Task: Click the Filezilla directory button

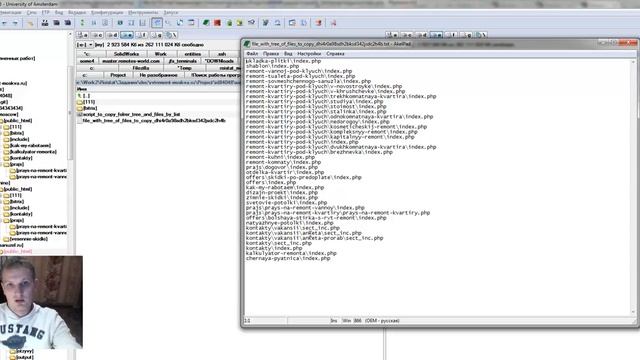Action: point(141,68)
